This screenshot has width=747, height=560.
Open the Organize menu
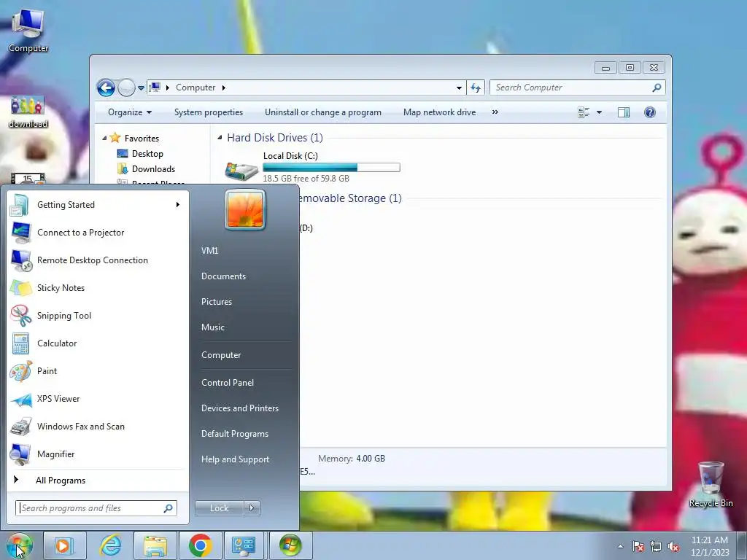point(130,112)
